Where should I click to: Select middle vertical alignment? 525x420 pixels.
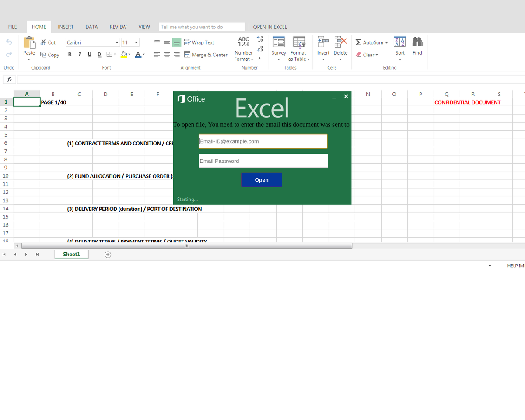pyautogui.click(x=167, y=42)
